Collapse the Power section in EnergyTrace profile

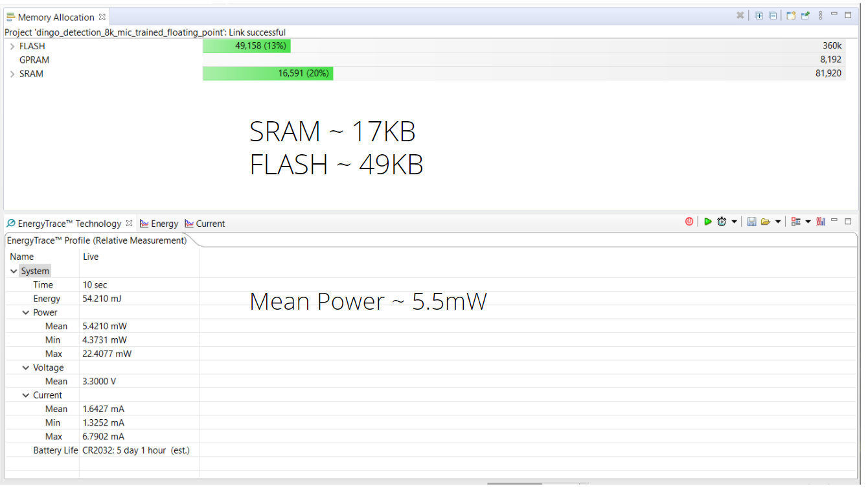coord(26,312)
